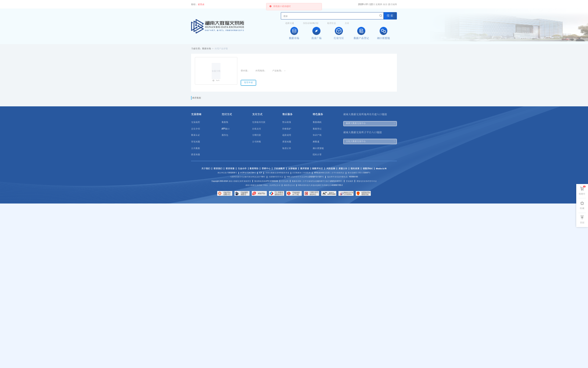Expand the 地州市共建入口链接 dropdown
The height and width of the screenshot is (368, 588).
(x=370, y=124)
